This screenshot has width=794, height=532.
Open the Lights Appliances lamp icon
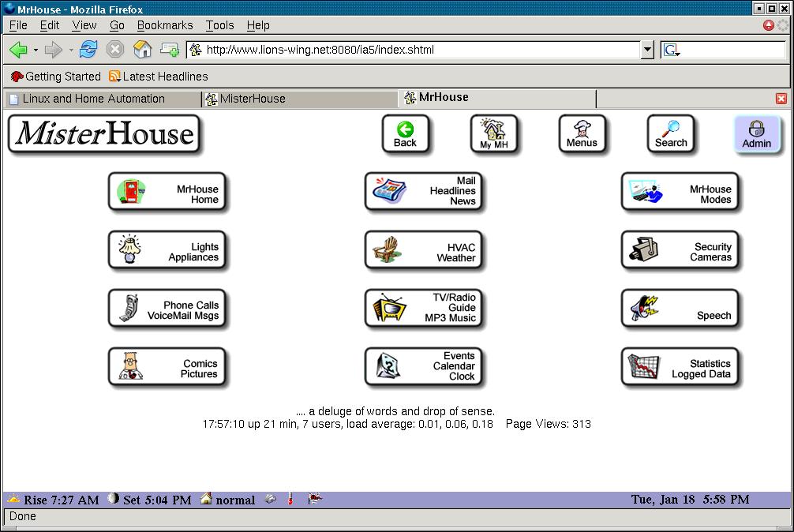pyautogui.click(x=131, y=250)
